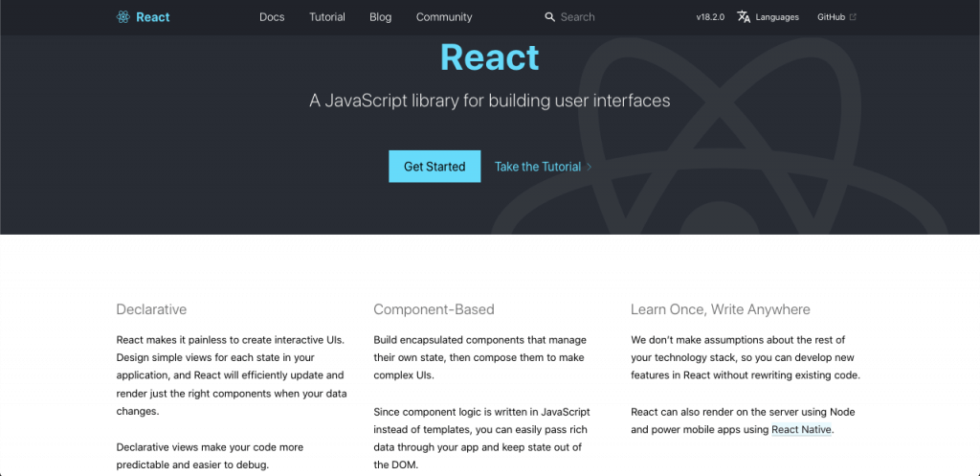Open the Community navigation item
The height and width of the screenshot is (476, 980).
pos(444,17)
